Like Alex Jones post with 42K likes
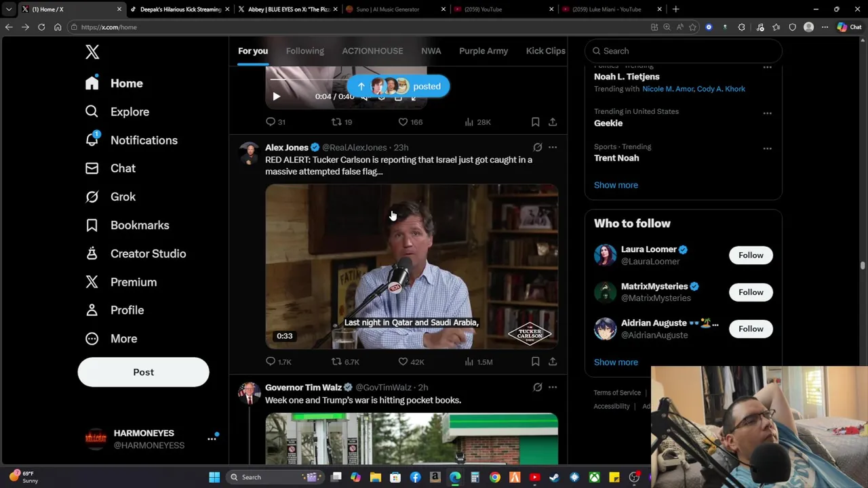 coord(410,362)
